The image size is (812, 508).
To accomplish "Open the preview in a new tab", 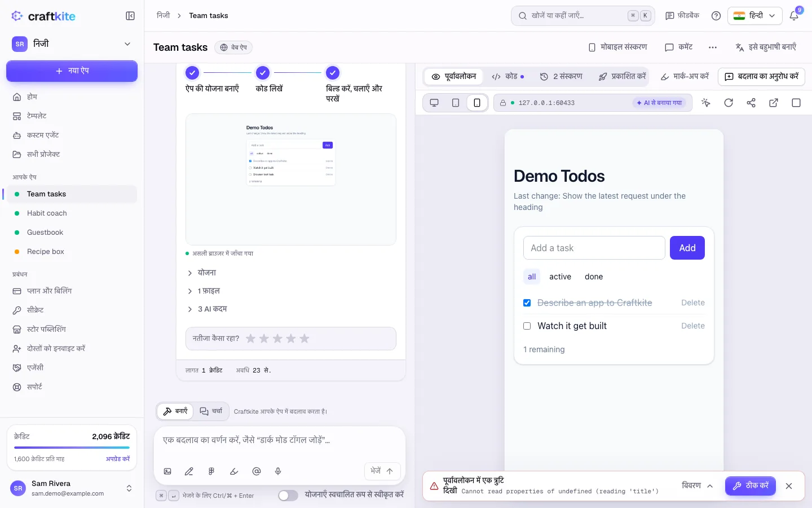I will [774, 103].
